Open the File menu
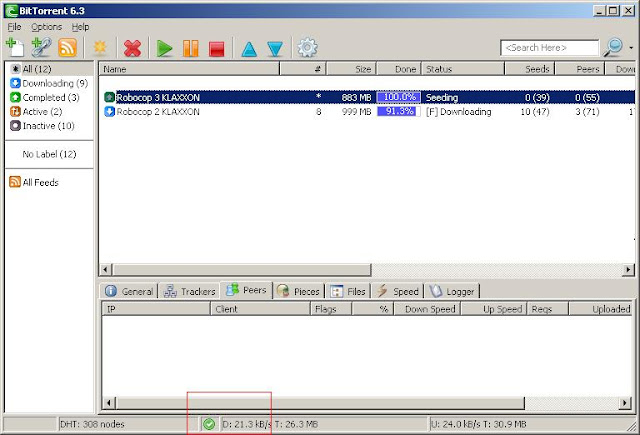The height and width of the screenshot is (435, 640). tap(14, 27)
